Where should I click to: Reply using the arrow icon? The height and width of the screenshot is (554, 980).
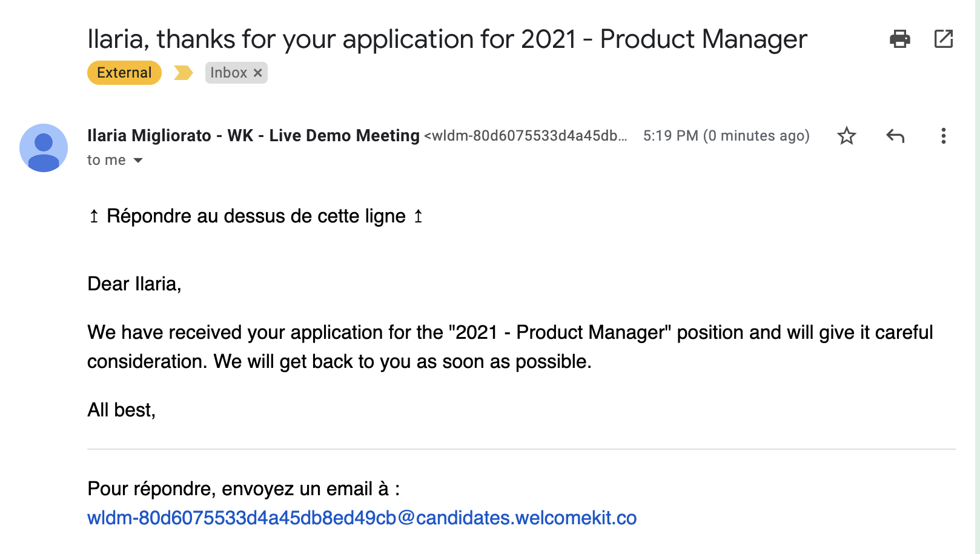pos(895,136)
